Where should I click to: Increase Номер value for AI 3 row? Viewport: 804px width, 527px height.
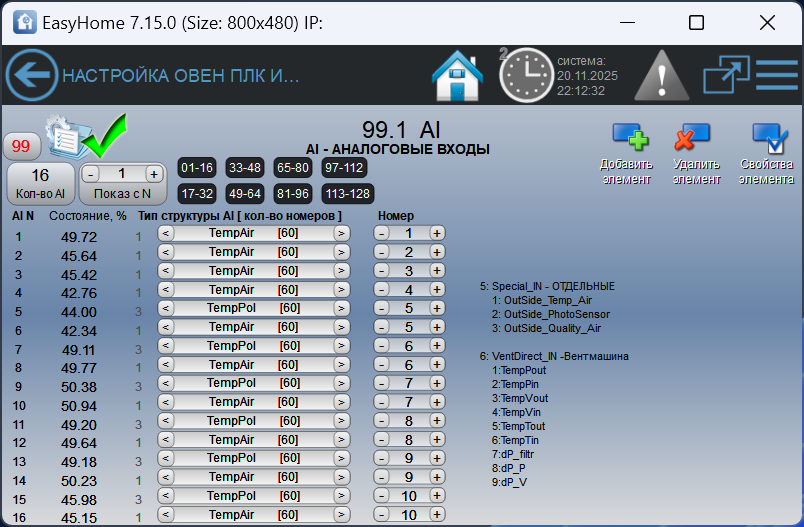(x=437, y=271)
